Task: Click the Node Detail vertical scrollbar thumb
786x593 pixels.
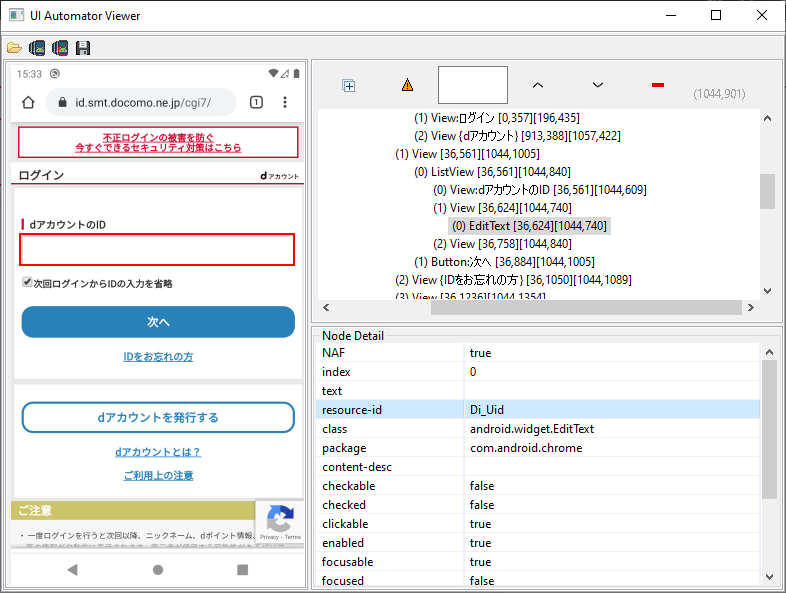Action: point(769,429)
